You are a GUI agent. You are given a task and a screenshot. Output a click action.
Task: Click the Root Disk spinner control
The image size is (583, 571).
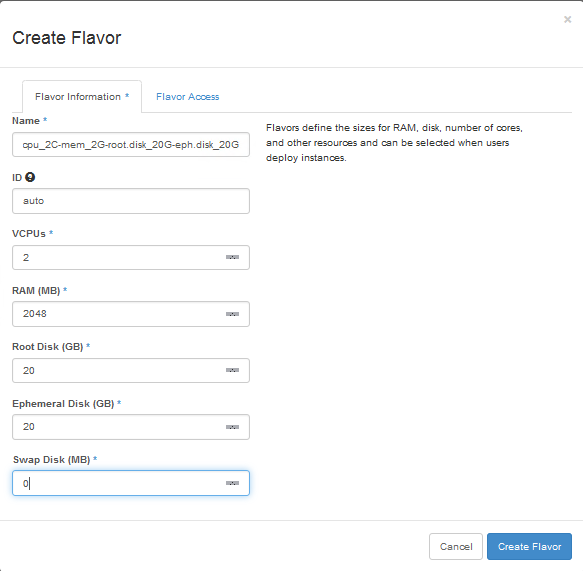232,370
